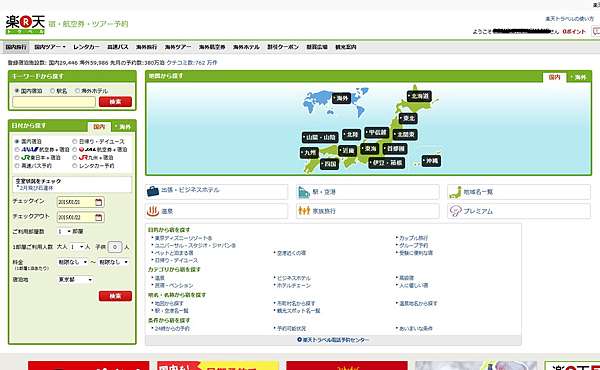600x370 pixels.
Task: Select 近畿 region on the map
Action: pyautogui.click(x=347, y=151)
